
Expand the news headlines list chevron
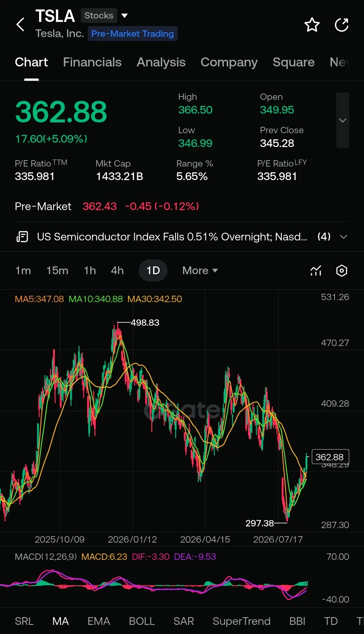pyautogui.click(x=343, y=237)
